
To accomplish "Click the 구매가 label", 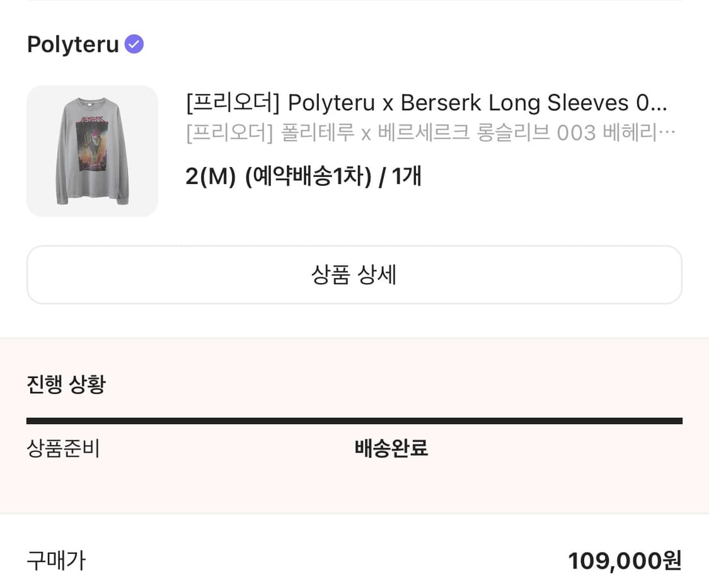I will 56,560.
